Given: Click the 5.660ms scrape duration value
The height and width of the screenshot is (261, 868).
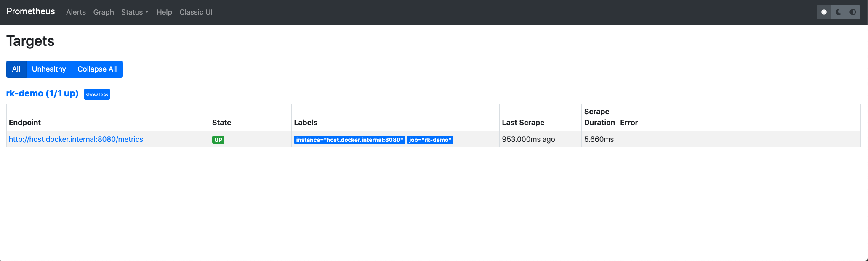Looking at the screenshot, I should click(599, 139).
